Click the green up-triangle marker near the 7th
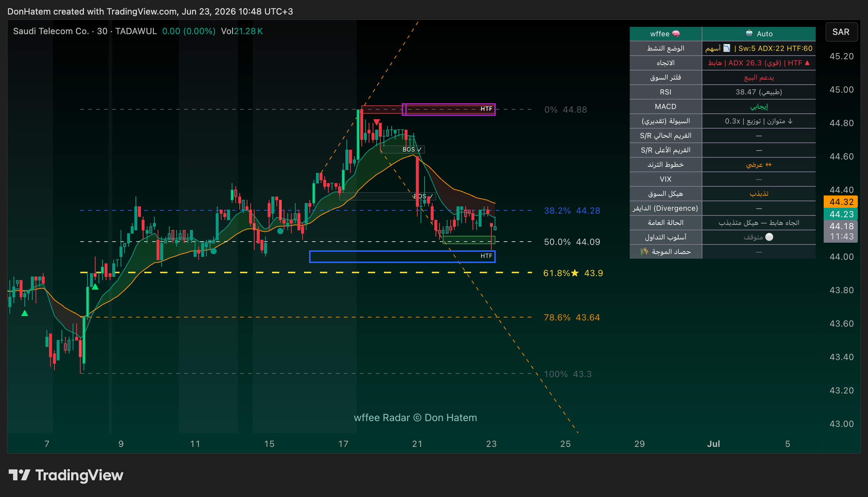 (25, 313)
